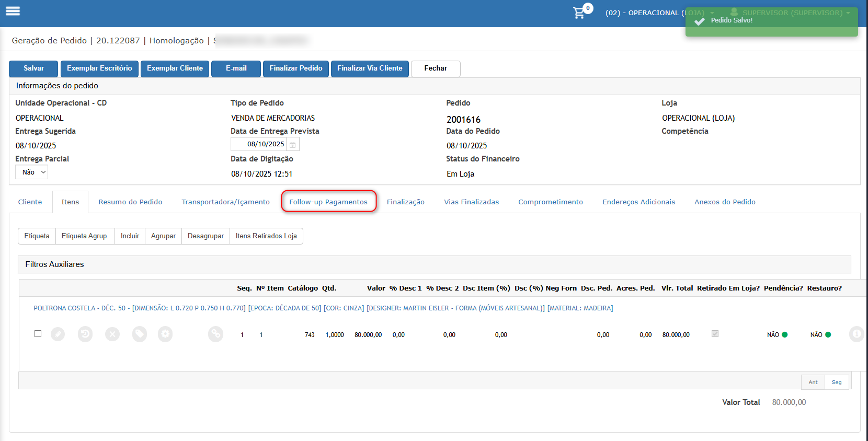Click the chain link icon on item row

tap(215, 334)
